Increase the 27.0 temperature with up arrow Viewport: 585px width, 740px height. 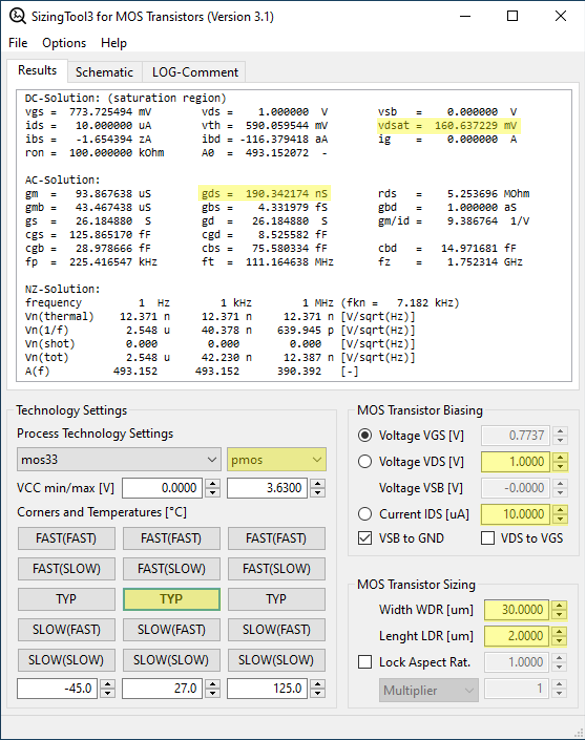[x=213, y=684]
